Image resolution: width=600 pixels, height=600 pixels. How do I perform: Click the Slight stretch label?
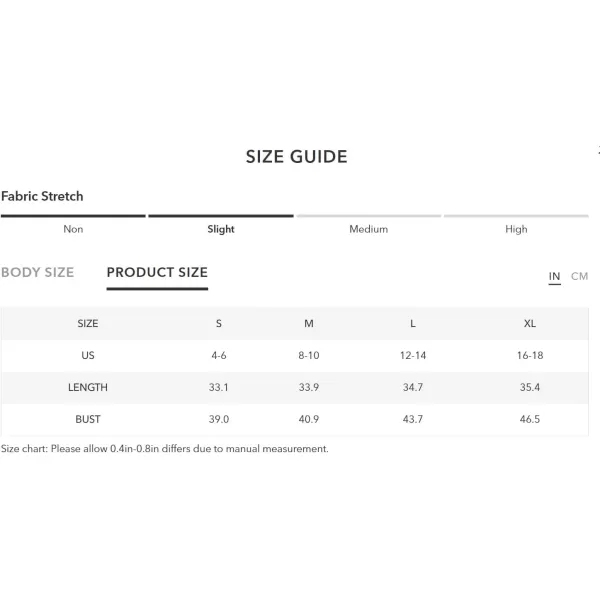point(221,229)
